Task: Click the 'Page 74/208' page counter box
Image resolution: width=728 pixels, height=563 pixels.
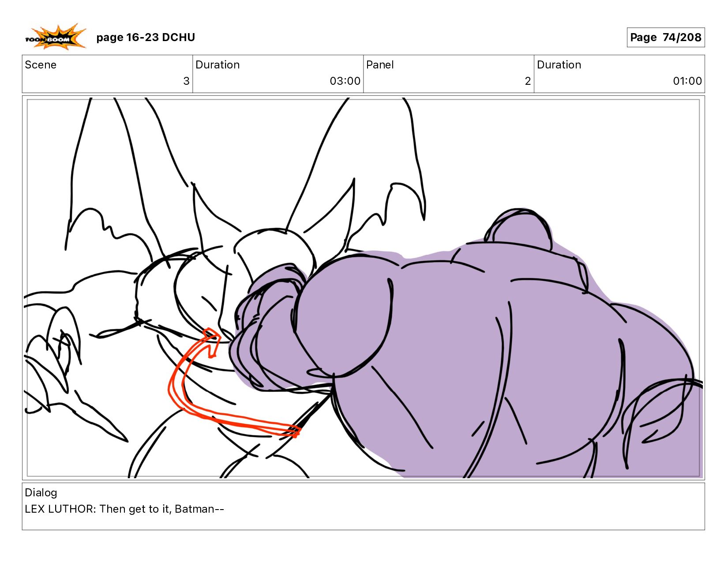Action: (665, 37)
